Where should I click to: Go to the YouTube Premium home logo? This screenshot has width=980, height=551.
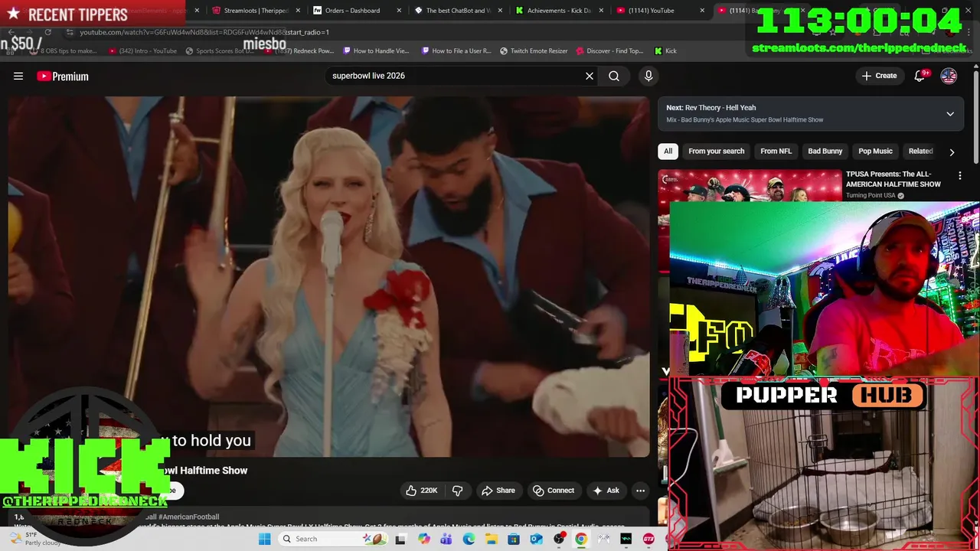pyautogui.click(x=63, y=76)
